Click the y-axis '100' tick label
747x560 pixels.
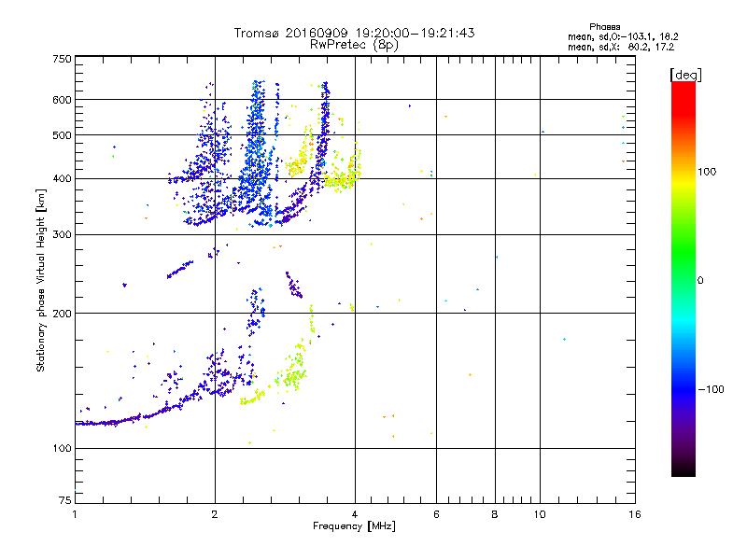point(62,449)
